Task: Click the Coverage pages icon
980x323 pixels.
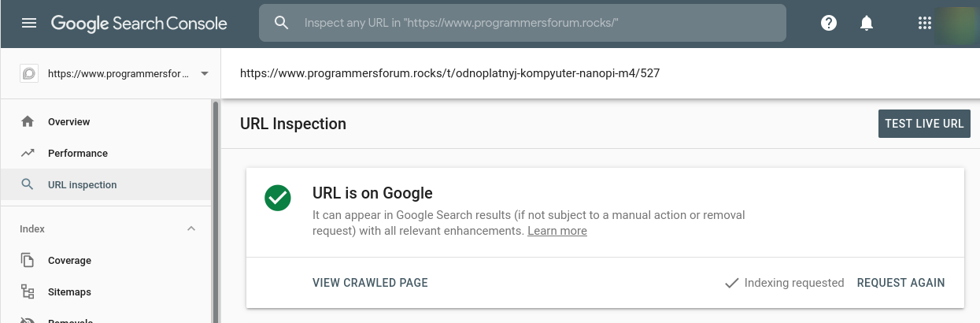Action: (x=28, y=261)
